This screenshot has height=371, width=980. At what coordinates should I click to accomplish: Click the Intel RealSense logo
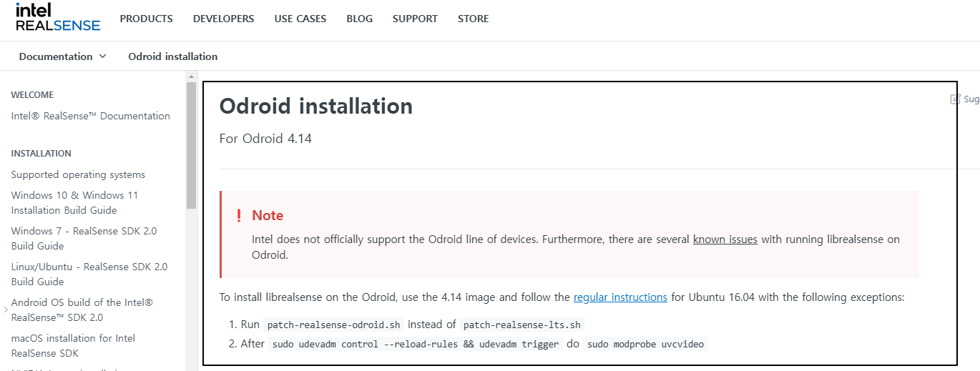point(58,17)
